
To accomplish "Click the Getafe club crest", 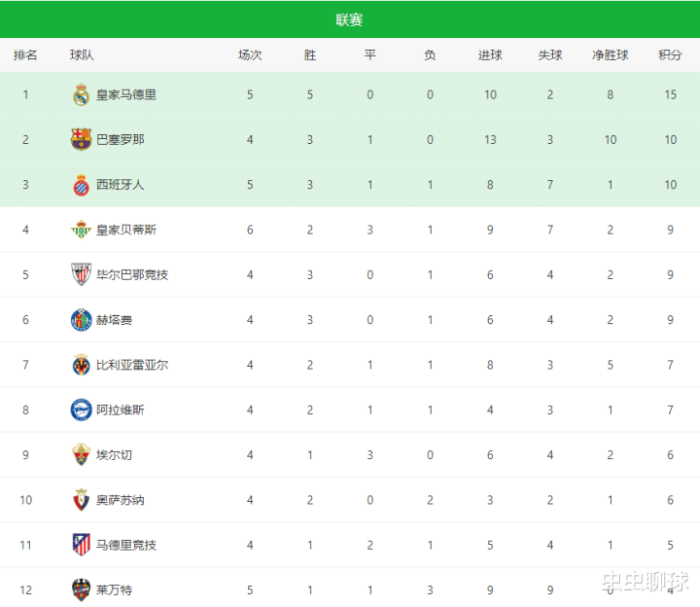I will [x=82, y=319].
